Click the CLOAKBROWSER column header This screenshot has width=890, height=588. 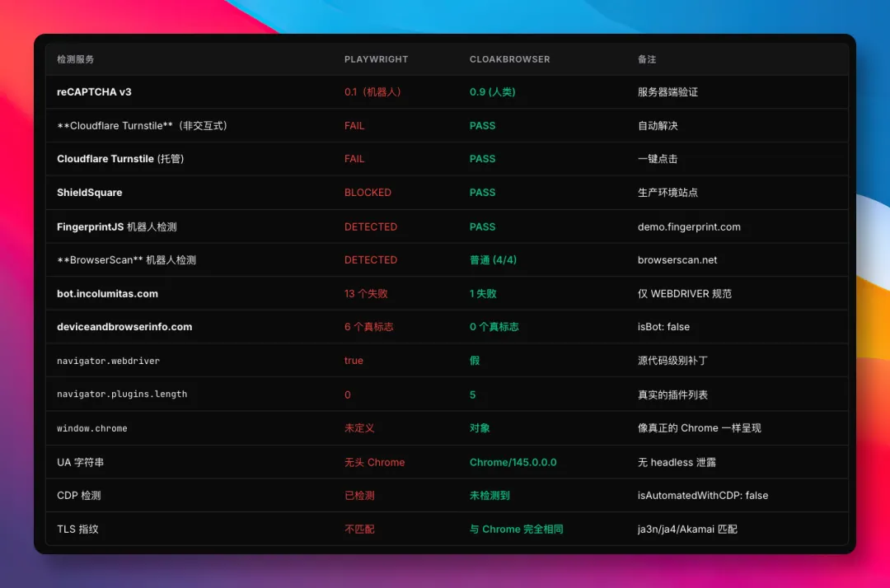point(509,59)
